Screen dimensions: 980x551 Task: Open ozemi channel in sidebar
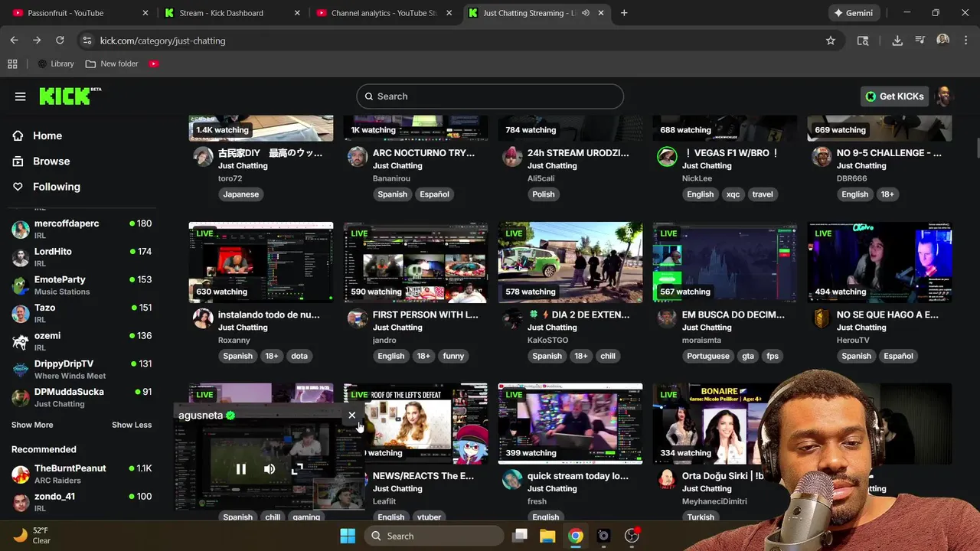click(x=81, y=341)
